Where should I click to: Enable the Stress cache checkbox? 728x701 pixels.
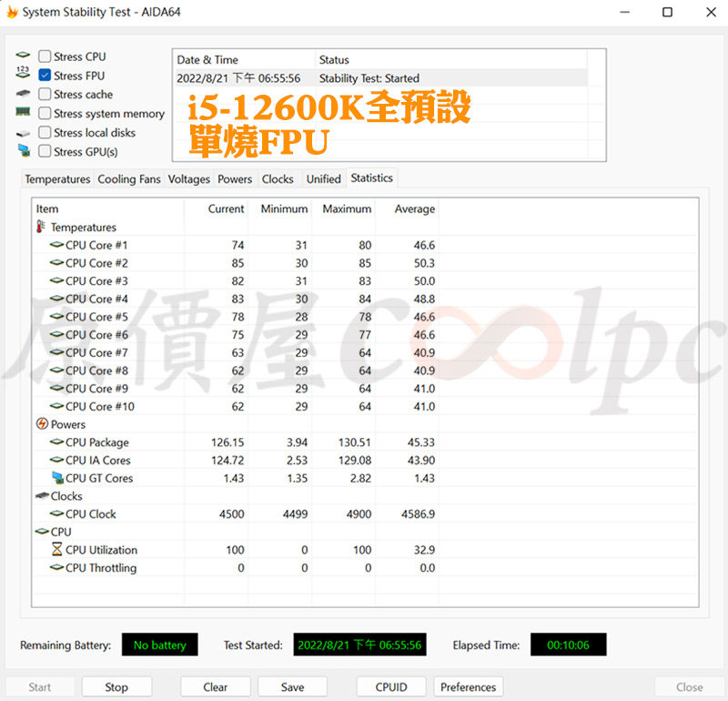45,95
